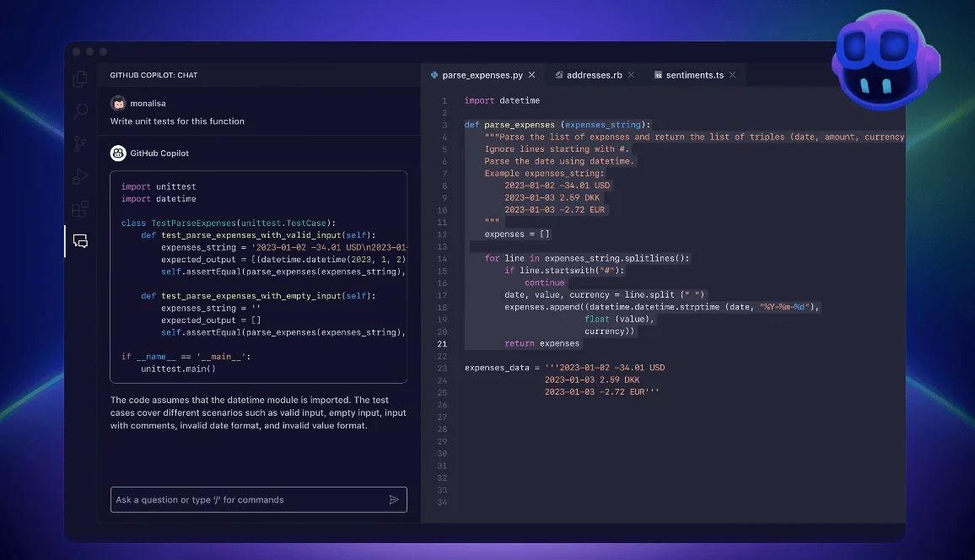
Task: Select line number 14 in the editor
Action: [443, 258]
